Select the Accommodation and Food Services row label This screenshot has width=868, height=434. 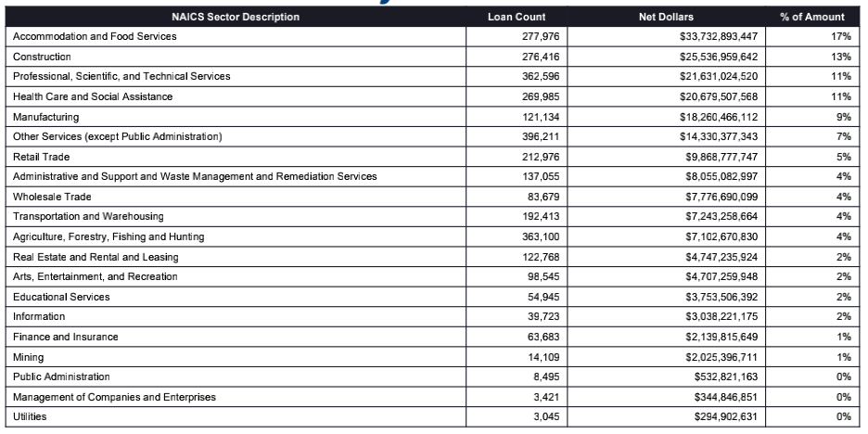click(95, 36)
